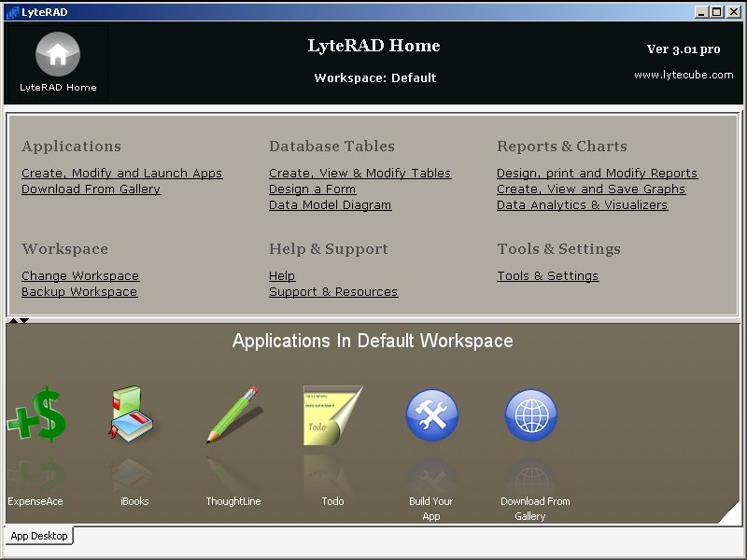
Task: Click the Build Your App label
Action: (431, 509)
